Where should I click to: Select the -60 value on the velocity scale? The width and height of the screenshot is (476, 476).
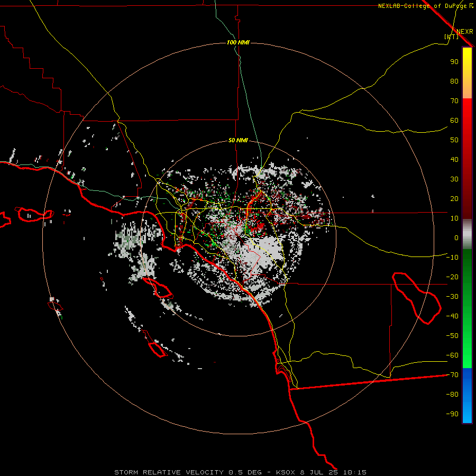click(452, 355)
